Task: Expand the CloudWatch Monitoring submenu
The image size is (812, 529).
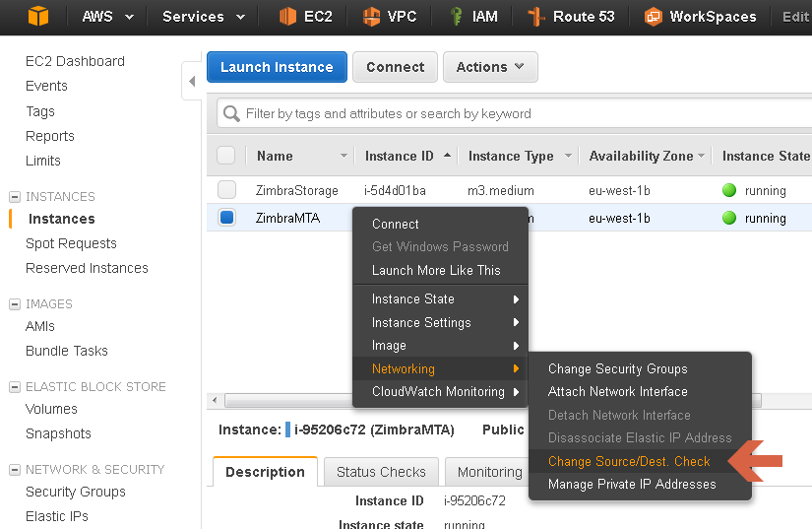Action: coord(440,392)
